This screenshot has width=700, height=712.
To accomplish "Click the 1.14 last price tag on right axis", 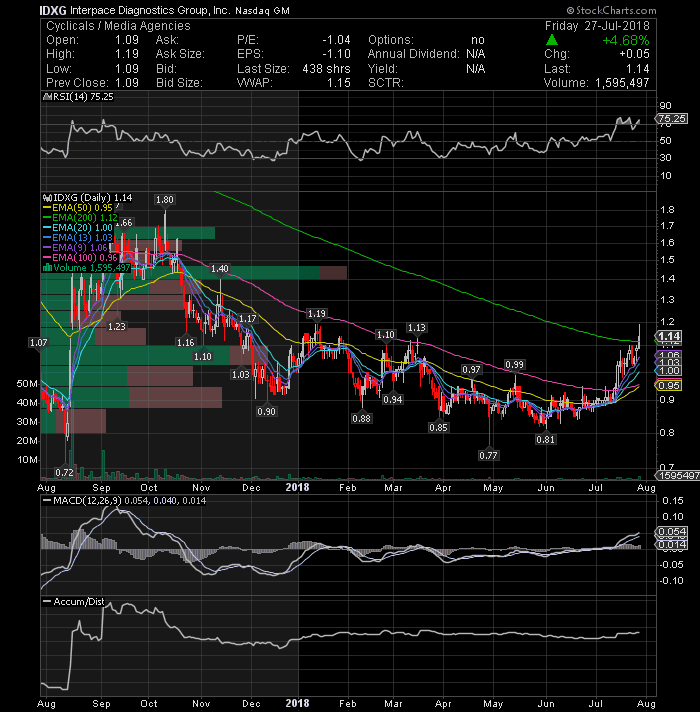I will point(669,336).
